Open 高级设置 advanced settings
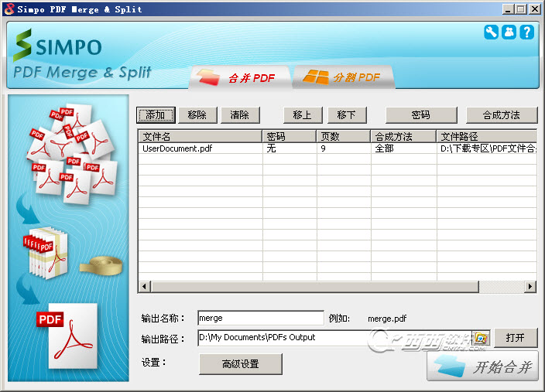The height and width of the screenshot is (392, 545). (241, 364)
